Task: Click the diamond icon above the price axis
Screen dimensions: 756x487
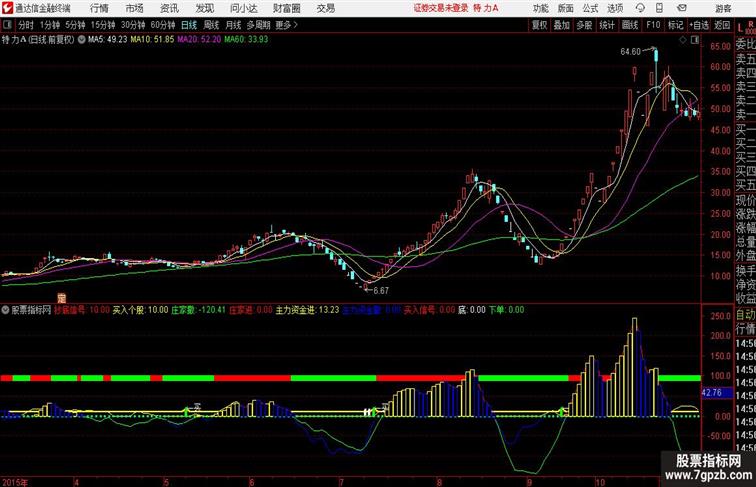Action: (683, 40)
